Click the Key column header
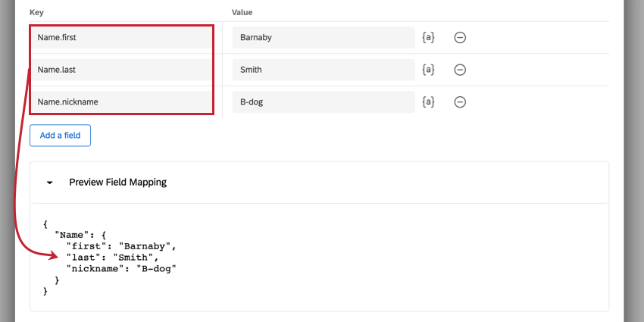The width and height of the screenshot is (644, 322). point(36,12)
